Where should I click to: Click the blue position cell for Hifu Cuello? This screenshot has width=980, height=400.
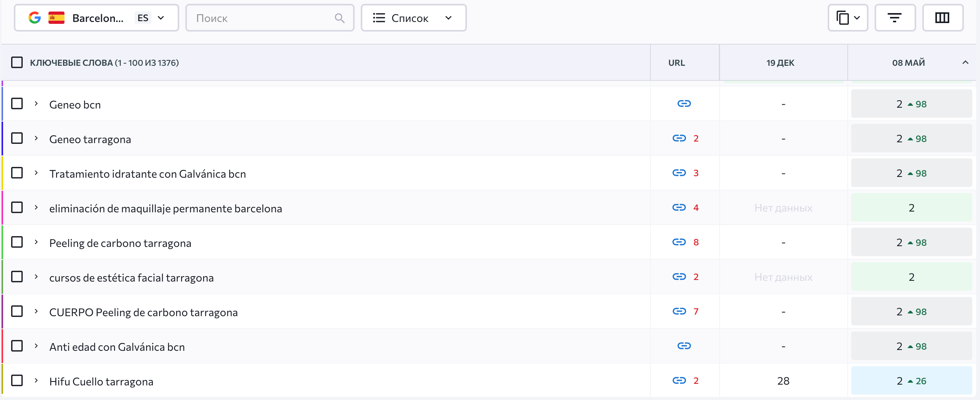pos(911,381)
